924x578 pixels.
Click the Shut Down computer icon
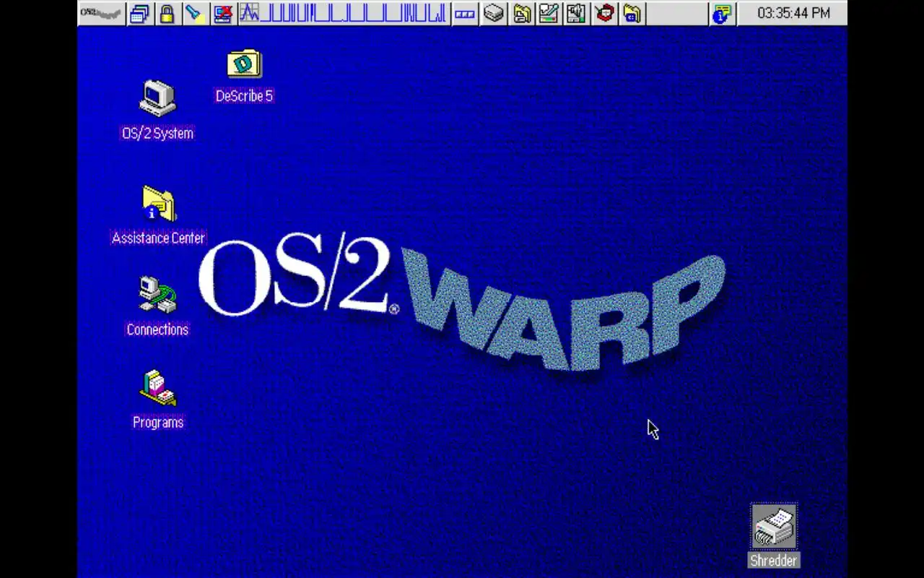coord(223,14)
